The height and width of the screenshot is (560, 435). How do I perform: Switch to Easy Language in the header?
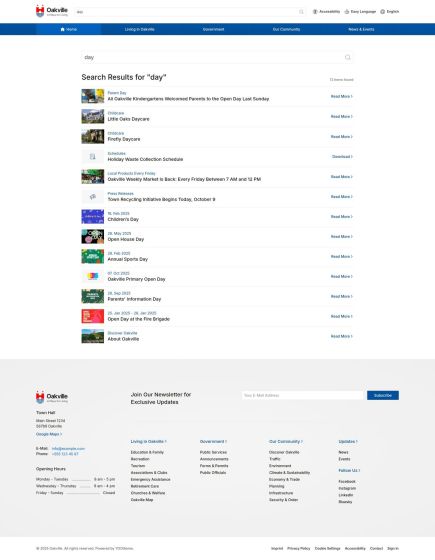[360, 11]
